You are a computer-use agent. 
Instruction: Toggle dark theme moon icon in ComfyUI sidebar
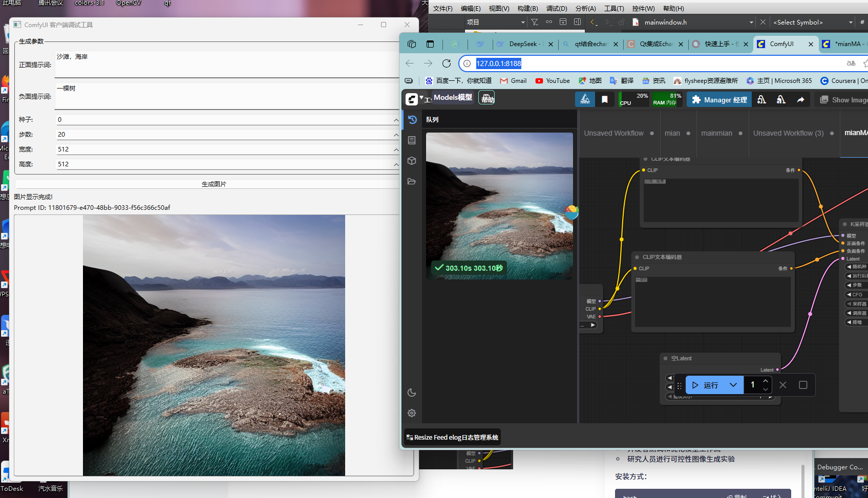412,393
